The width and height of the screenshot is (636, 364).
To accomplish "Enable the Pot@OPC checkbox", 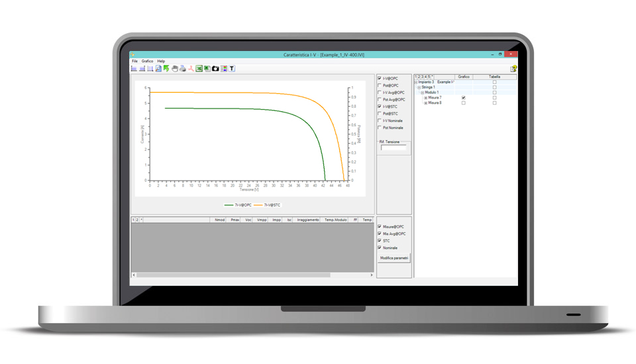I will (x=379, y=85).
